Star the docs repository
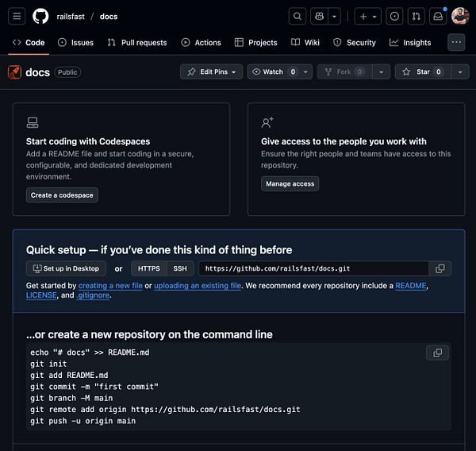 pos(423,71)
